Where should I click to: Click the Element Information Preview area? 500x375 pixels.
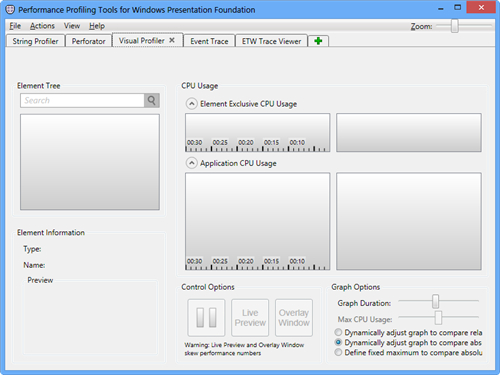(x=90, y=317)
